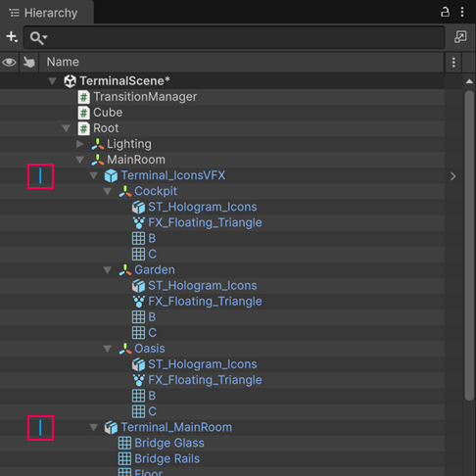Select Lighting label
Viewport: 476px width, 476px height.
pyautogui.click(x=129, y=144)
